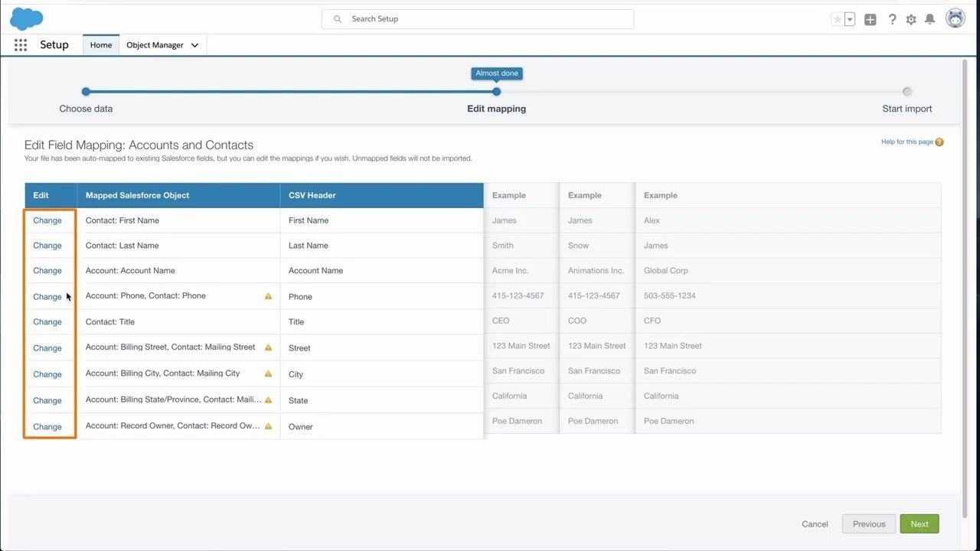
Task: Open the Object Manager tab
Action: click(155, 45)
